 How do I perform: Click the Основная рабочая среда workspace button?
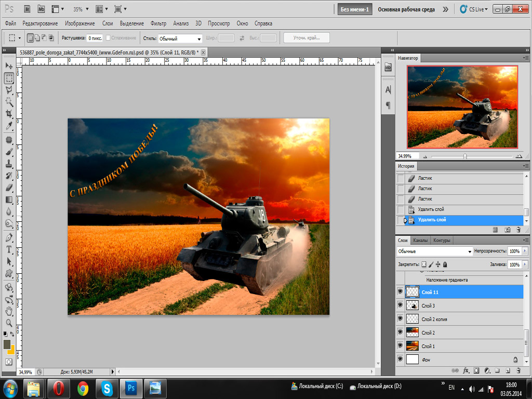[406, 9]
